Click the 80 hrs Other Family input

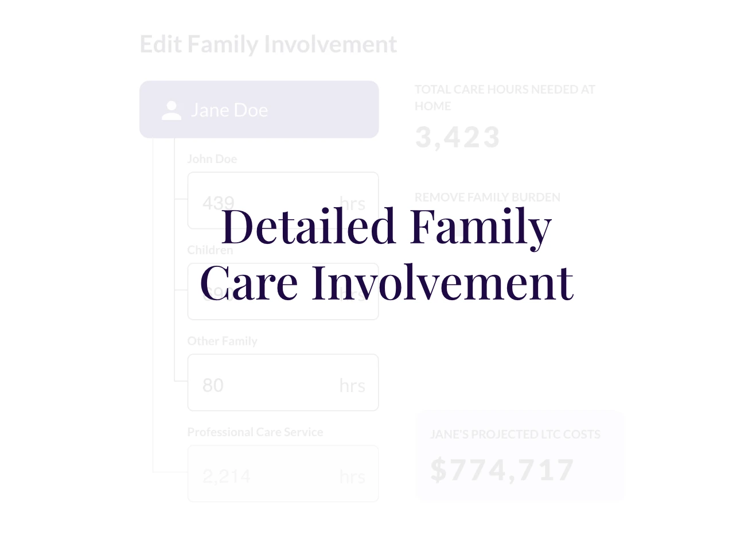point(282,382)
